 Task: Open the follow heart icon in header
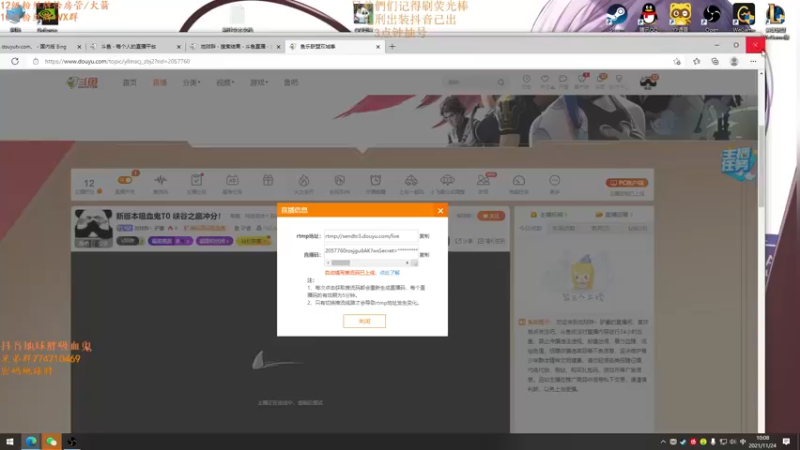tap(545, 81)
